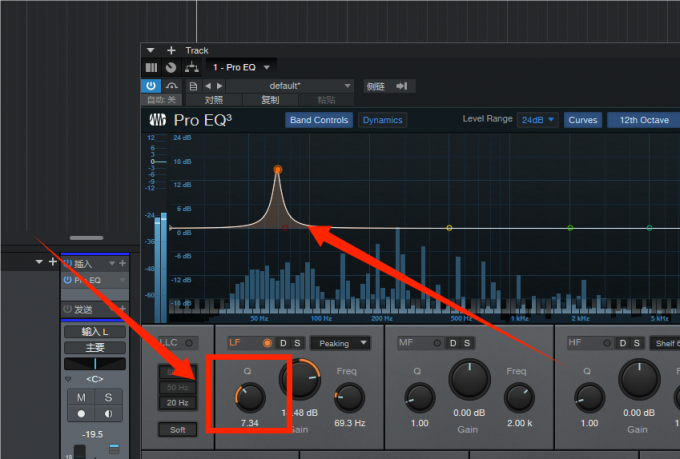Screen dimensions: 680x459
Task: Go to next preset arrow
Action: click(x=219, y=86)
